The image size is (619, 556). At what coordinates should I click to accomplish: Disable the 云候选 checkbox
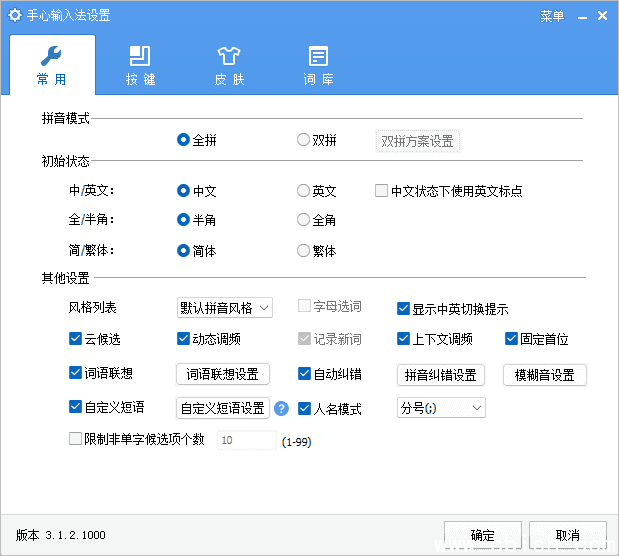coord(76,339)
